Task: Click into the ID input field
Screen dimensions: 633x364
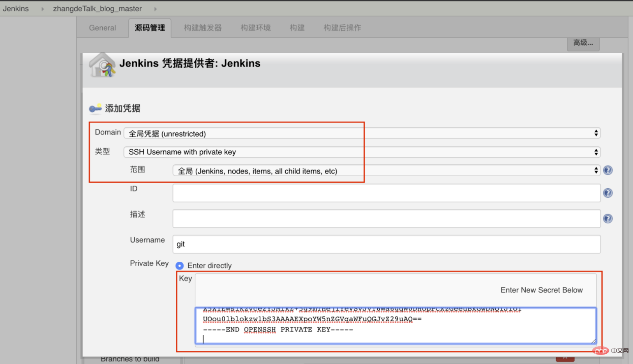Action: (386, 193)
